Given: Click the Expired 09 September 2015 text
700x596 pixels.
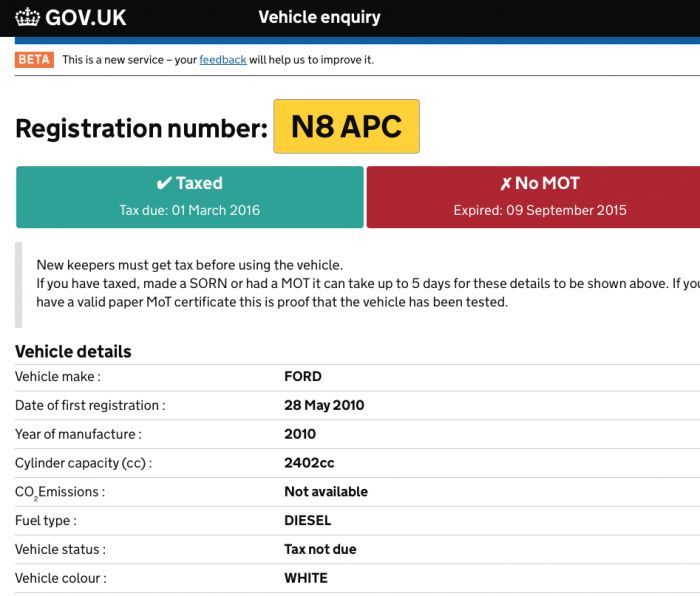Looking at the screenshot, I should (x=540, y=210).
